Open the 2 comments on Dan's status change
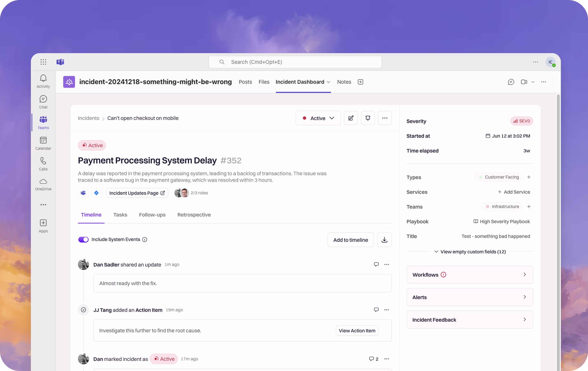The image size is (588, 371). (x=374, y=359)
